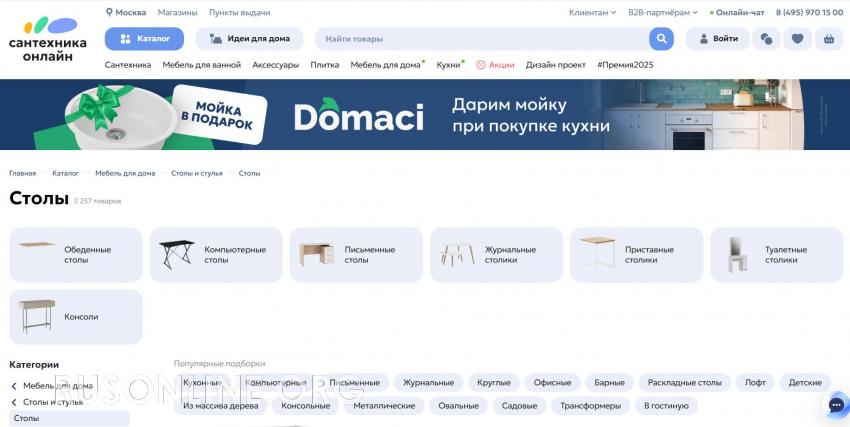The image size is (850, 427).
Task: Go to Мебель для дома breadcrumb
Action: tap(125, 173)
